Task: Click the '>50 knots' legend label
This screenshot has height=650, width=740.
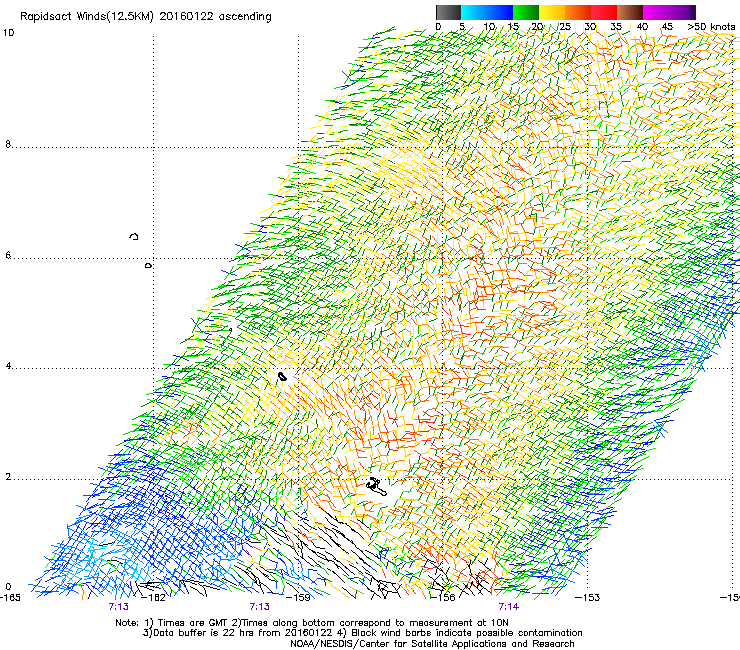Action: coord(711,27)
